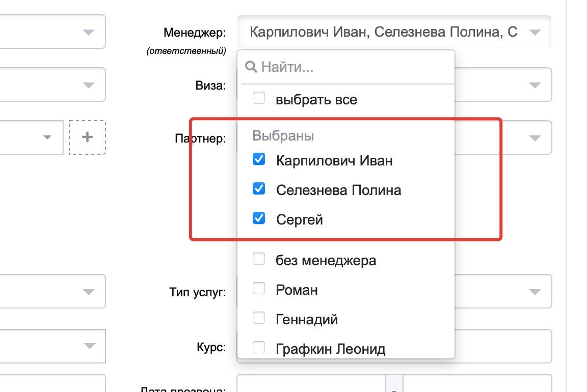This screenshot has width=587, height=392.
Task: Click the Курс input field
Action: pyautogui.click(x=502, y=346)
